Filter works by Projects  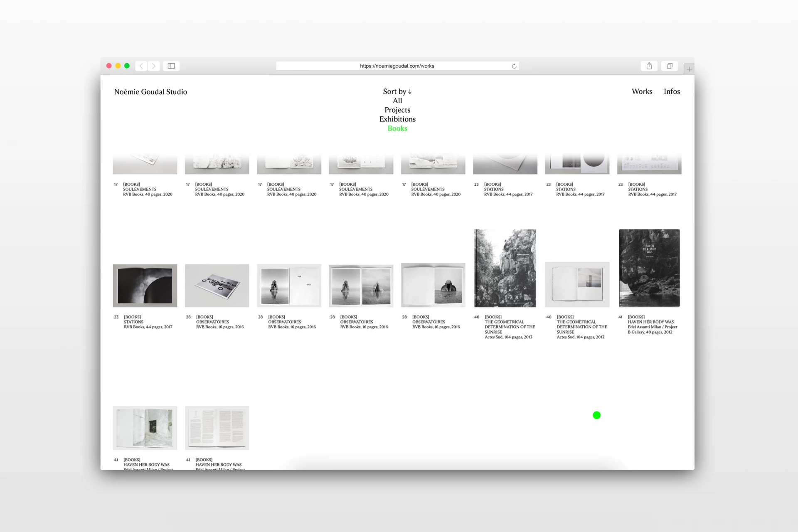point(397,110)
